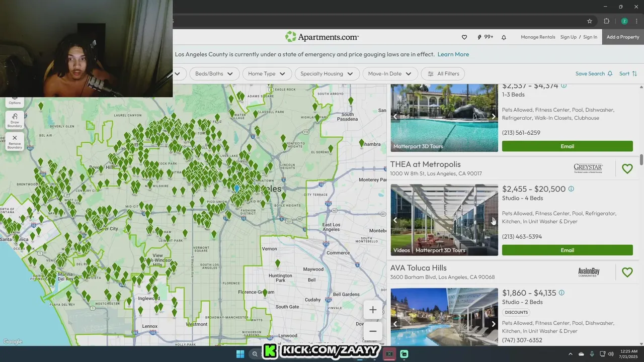Click Sign Up in the header
Screen dimensions: 644x362
tap(568, 37)
